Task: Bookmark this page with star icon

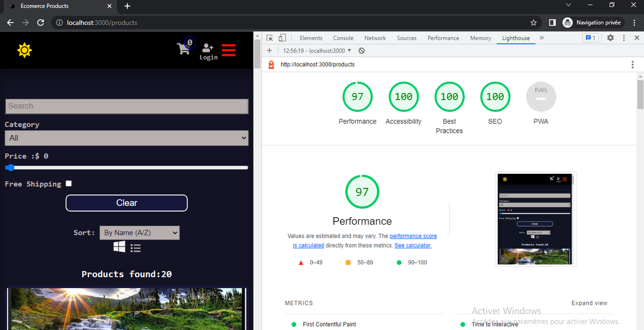Action: coord(533,23)
